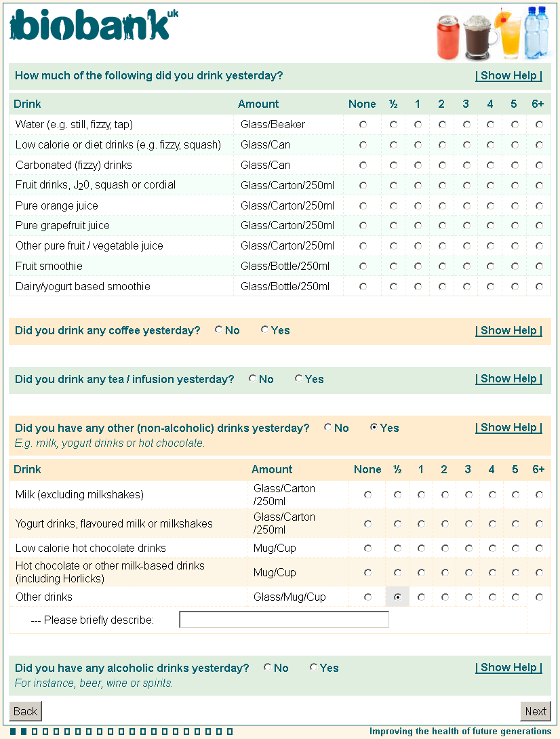Viewport: 560px width, 739px height.
Task: Select 1 for Milk excluding milkshakes
Action: 421,495
